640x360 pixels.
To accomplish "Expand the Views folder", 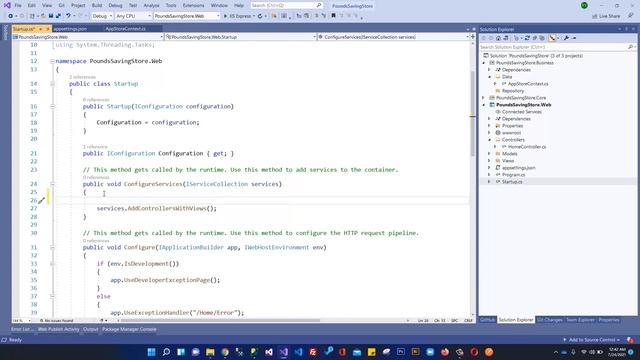I will click(x=489, y=161).
